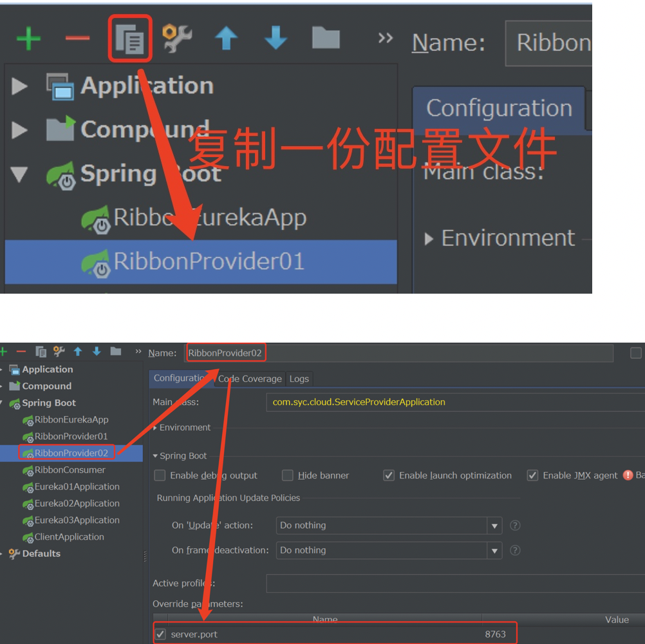The width and height of the screenshot is (645, 644).
Task: Show more toolbar actions chevrons in the enlarged upper screenshot
Action: point(386,38)
